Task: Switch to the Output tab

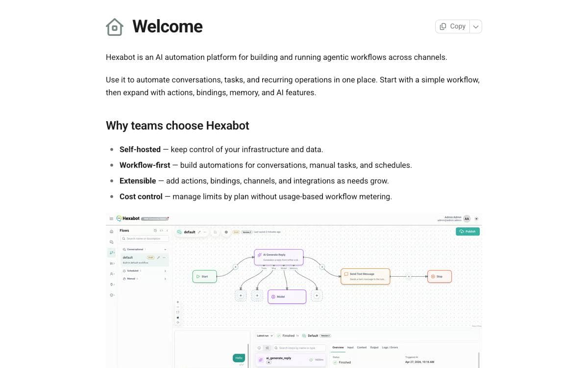Action: (374, 347)
